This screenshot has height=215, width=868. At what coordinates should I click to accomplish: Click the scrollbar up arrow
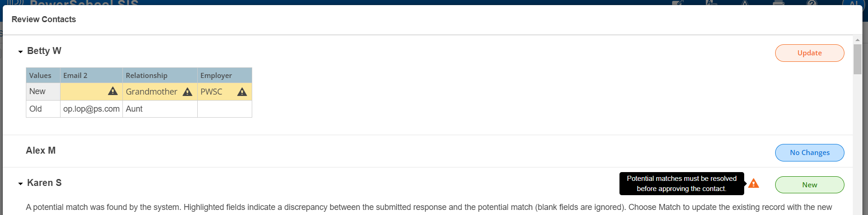(x=857, y=40)
